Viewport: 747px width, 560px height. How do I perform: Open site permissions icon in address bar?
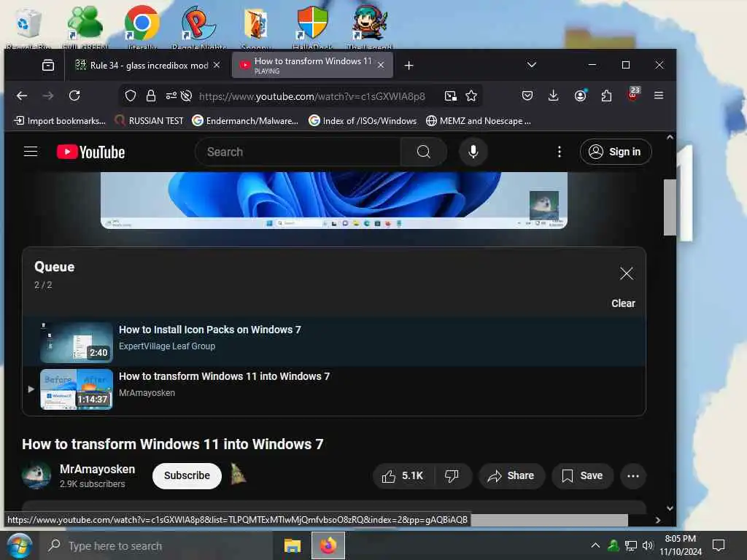(x=171, y=96)
